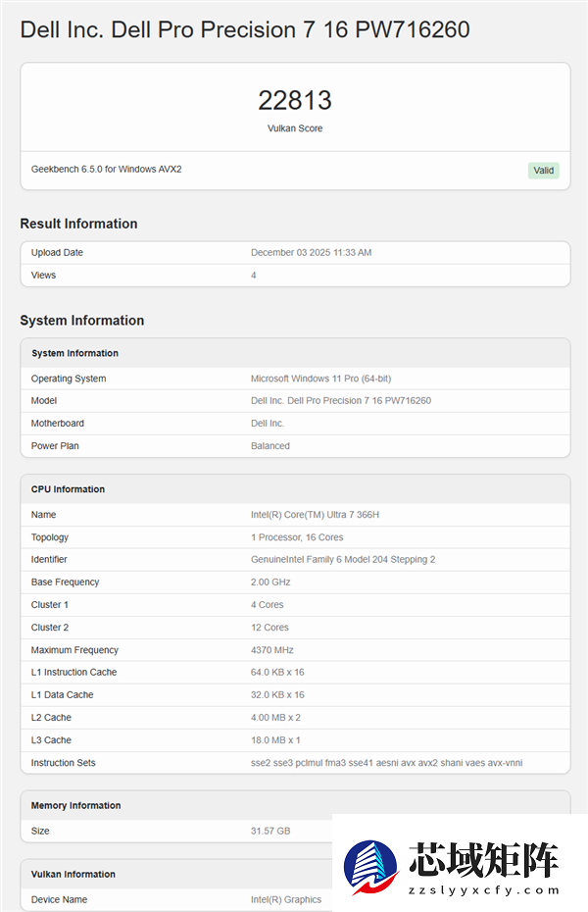This screenshot has width=588, height=912.
Task: Select the Upload Date row value
Action: tap(311, 253)
